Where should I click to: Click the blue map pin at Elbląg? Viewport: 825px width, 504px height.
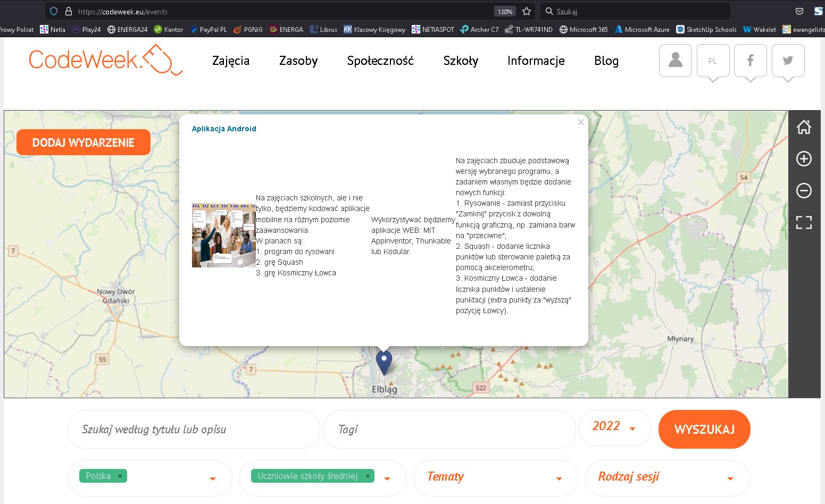click(384, 361)
